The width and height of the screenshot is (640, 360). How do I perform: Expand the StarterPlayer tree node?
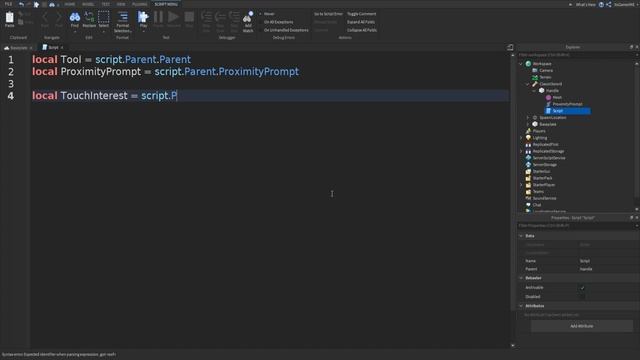521,185
